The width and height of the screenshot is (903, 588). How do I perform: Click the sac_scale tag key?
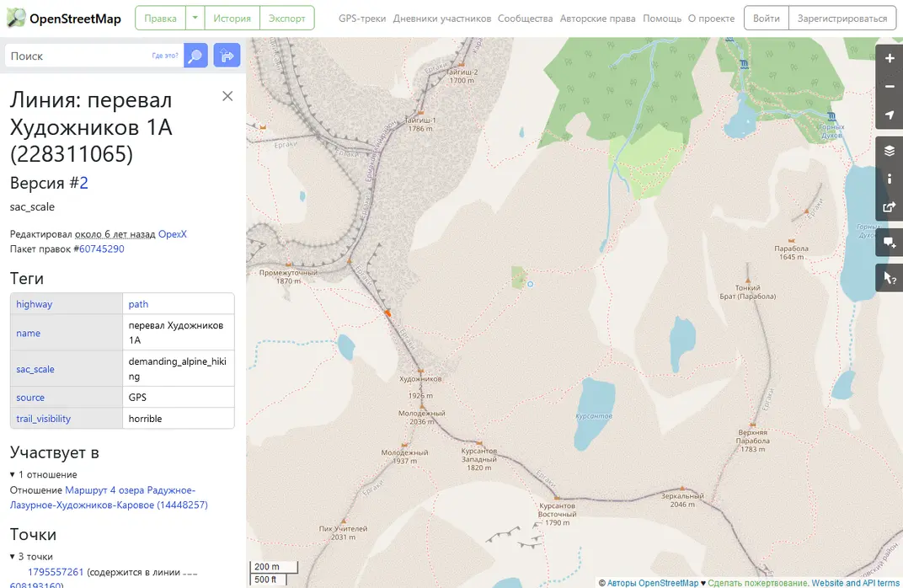pos(35,369)
